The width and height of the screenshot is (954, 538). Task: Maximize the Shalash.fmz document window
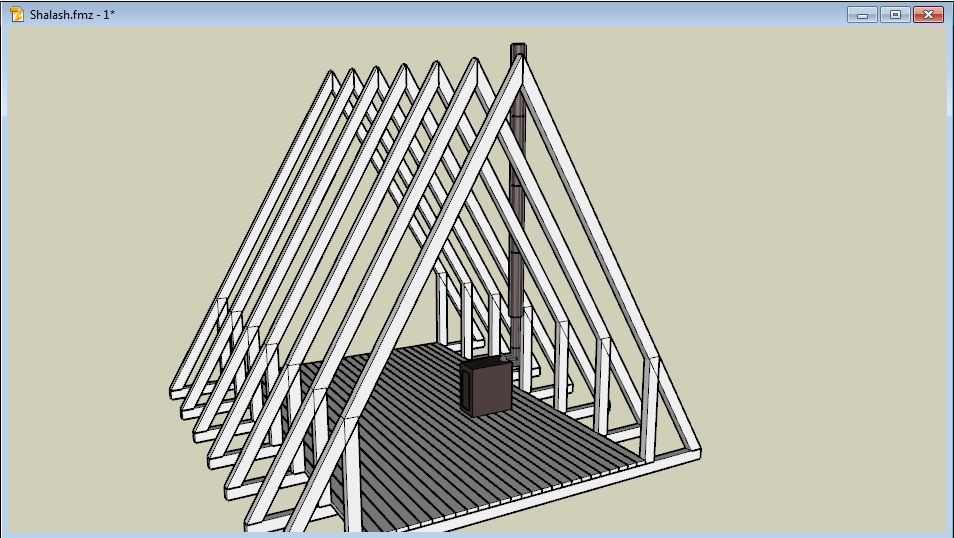coord(895,14)
